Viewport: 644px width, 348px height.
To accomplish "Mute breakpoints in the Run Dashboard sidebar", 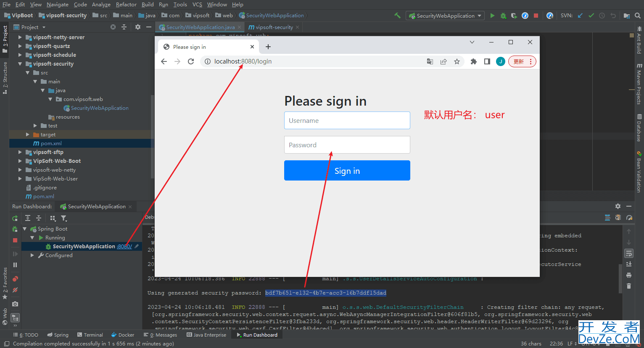I will pos(15,290).
